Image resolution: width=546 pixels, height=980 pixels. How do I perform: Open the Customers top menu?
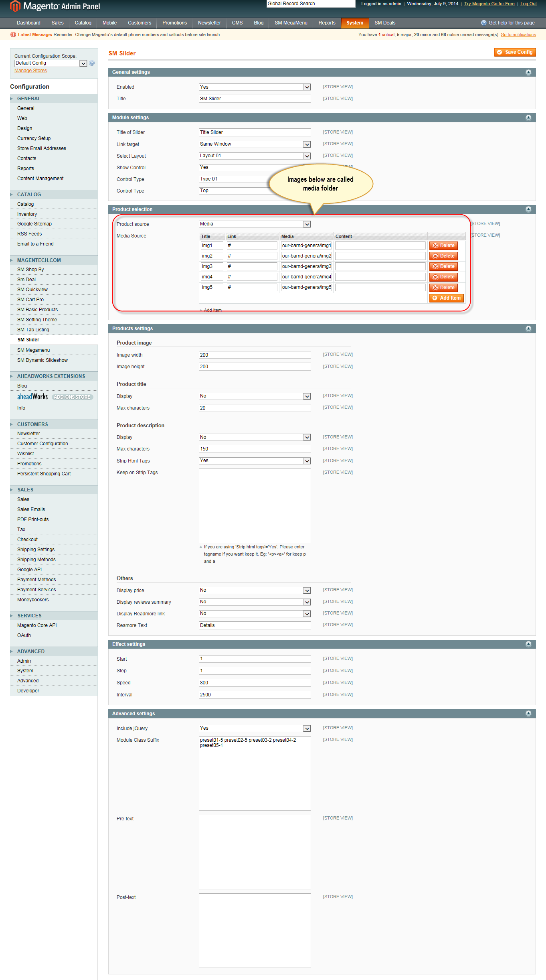pos(140,23)
